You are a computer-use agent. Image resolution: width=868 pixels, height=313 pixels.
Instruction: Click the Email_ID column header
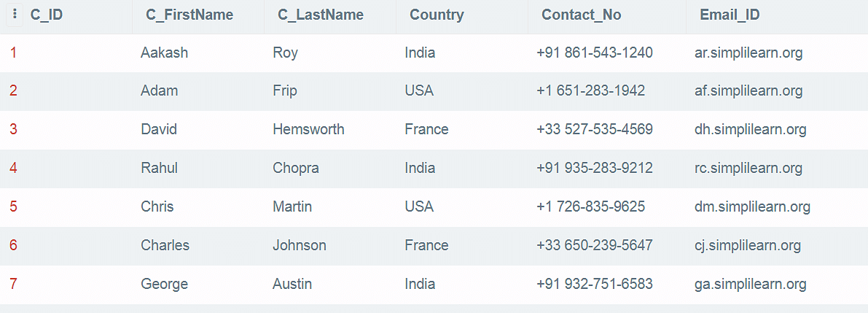pyautogui.click(x=730, y=15)
